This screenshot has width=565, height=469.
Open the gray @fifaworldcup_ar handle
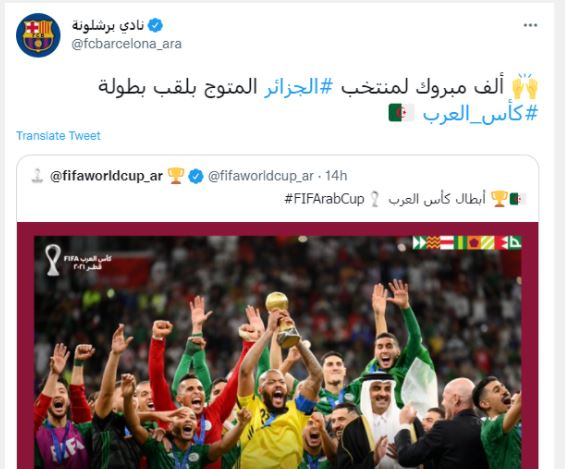[261, 176]
